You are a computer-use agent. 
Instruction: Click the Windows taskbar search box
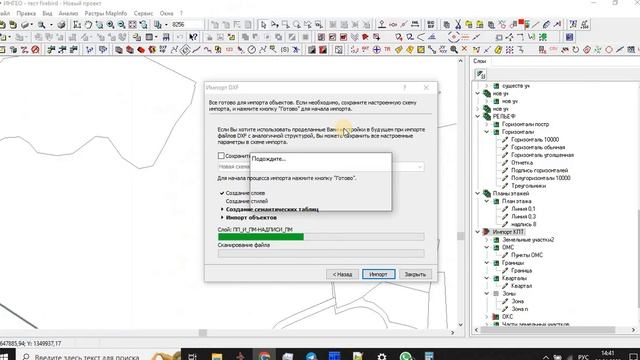click(98, 357)
